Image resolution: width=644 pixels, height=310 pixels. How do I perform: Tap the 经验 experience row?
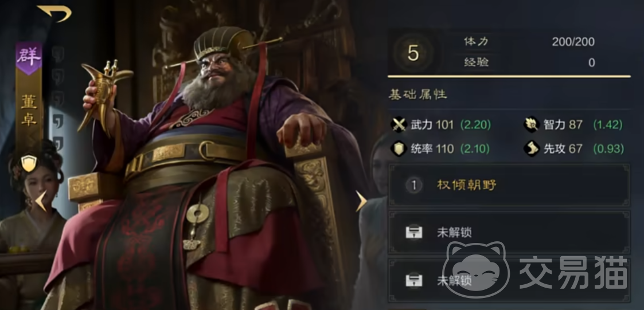530,62
